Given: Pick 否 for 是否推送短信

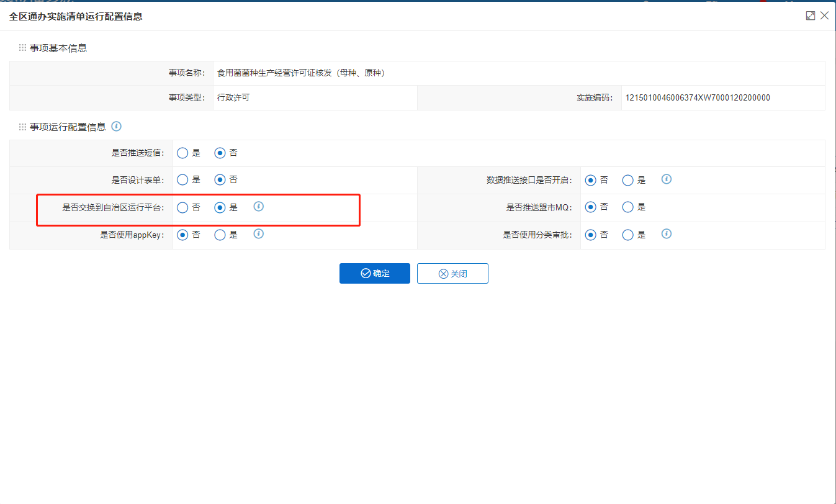Looking at the screenshot, I should pos(220,153).
